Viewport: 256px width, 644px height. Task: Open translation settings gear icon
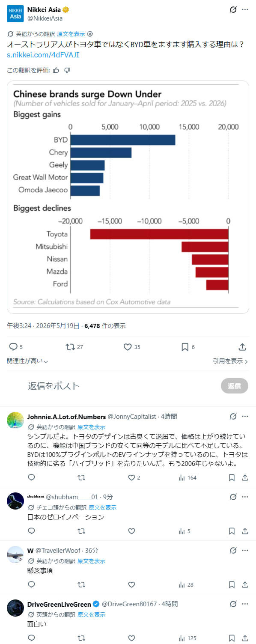90,34
